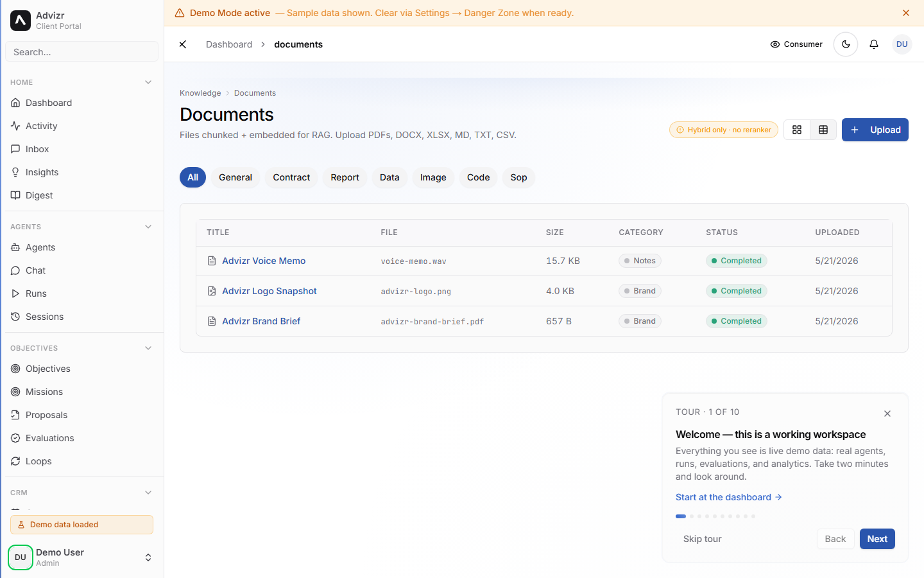Open the Digest page
Image resolution: width=924 pixels, height=578 pixels.
[x=81, y=195]
